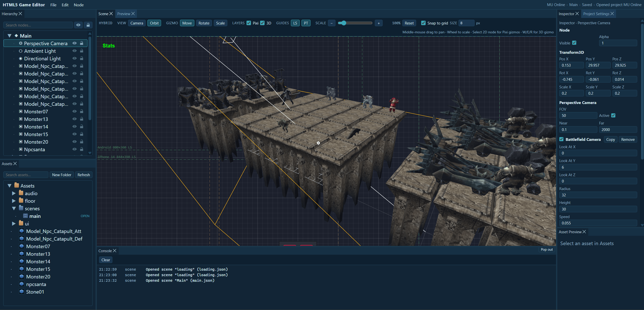644x310 pixels.
Task: Hide the Monster07 node
Action: [75, 111]
